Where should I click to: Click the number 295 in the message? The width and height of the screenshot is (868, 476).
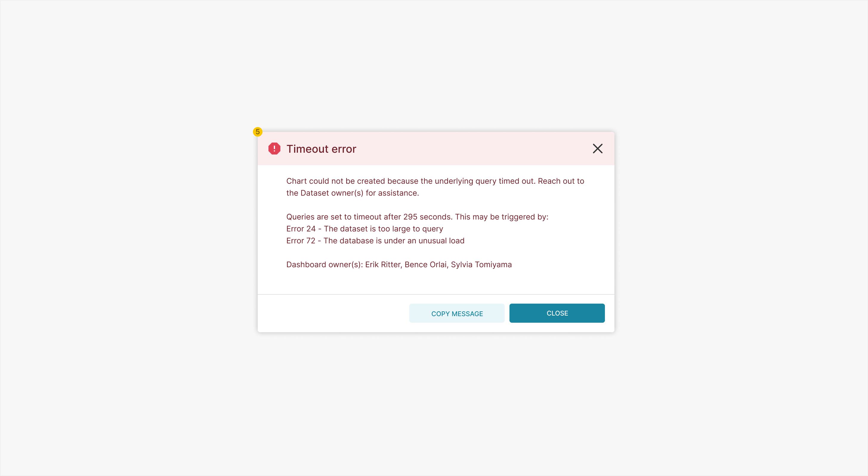410,217
